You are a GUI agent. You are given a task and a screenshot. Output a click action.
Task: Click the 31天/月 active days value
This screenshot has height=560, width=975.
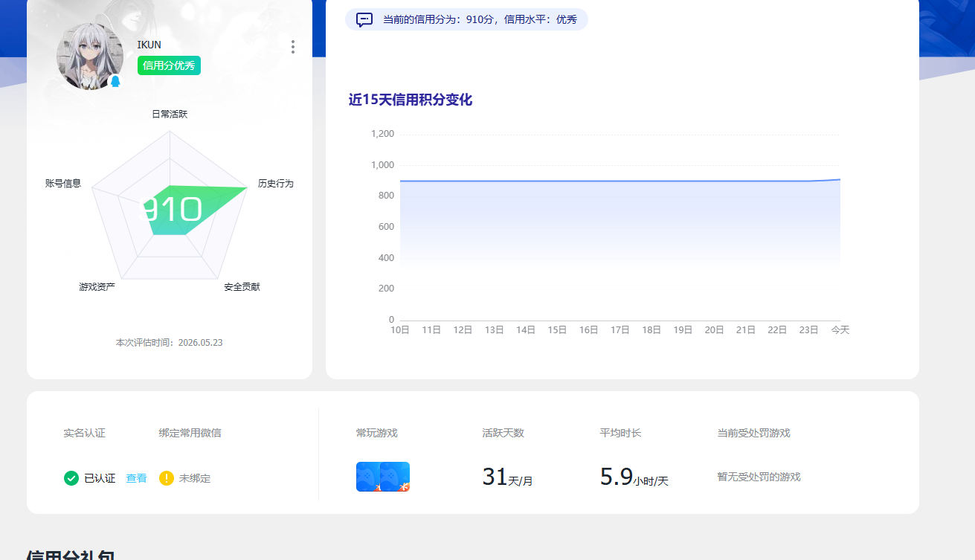click(507, 477)
